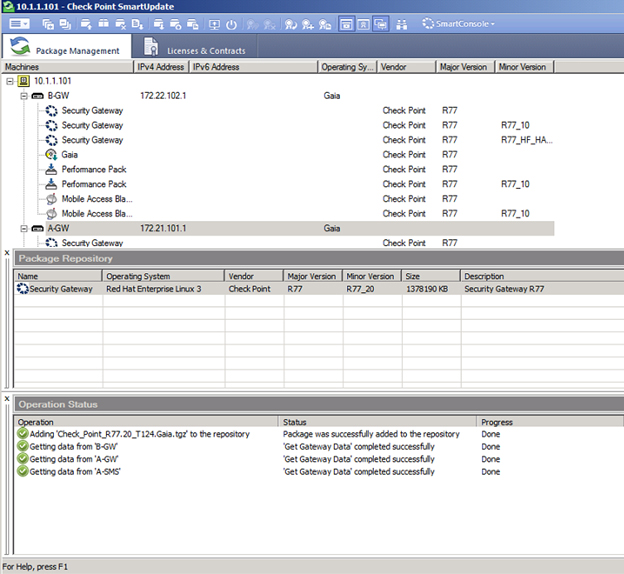The width and height of the screenshot is (624, 574).
Task: Click the Machines column header
Action: 68,67
